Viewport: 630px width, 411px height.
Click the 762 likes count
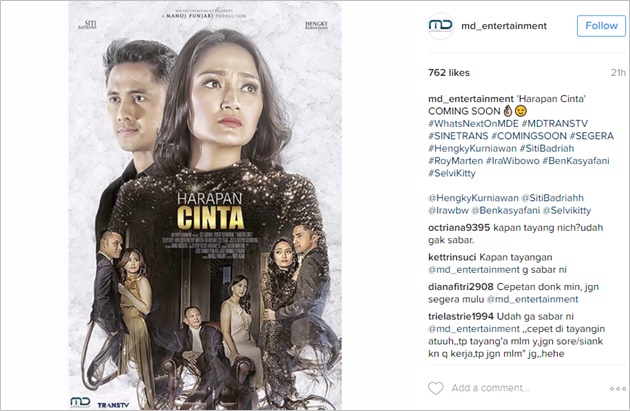pyautogui.click(x=449, y=73)
